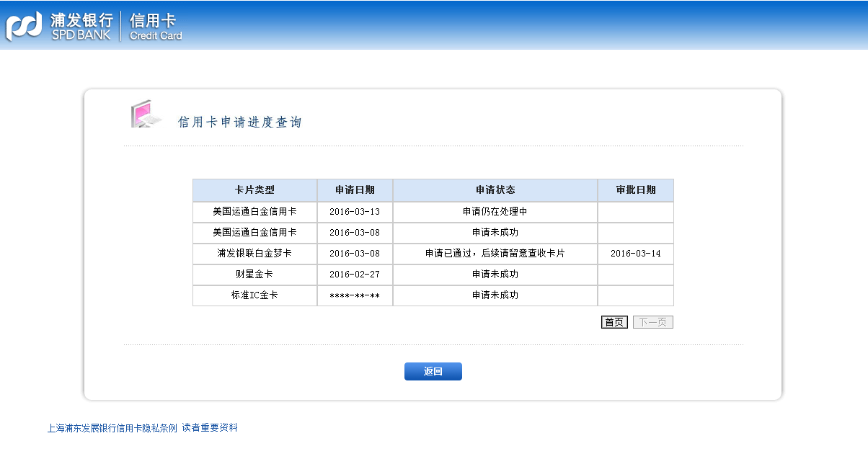This screenshot has width=868, height=459.
Task: Click the 申请状态 column header
Action: coord(495,190)
